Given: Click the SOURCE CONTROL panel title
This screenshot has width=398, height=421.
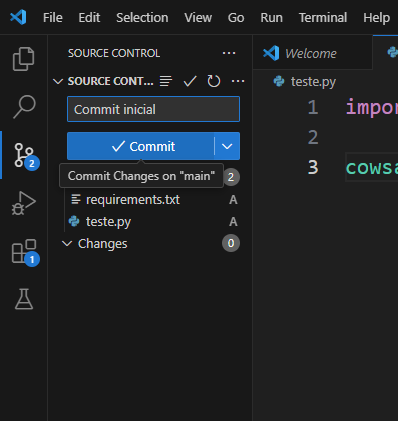Looking at the screenshot, I should [114, 53].
